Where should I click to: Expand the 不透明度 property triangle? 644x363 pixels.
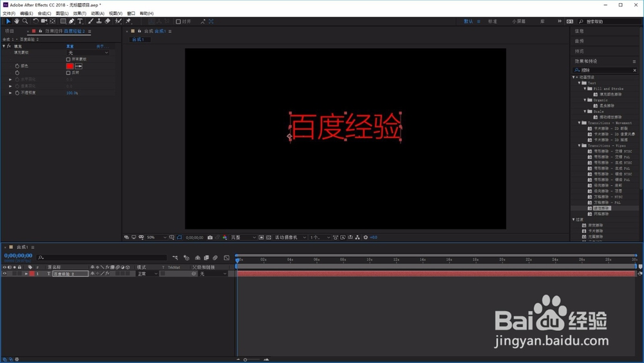(11, 93)
